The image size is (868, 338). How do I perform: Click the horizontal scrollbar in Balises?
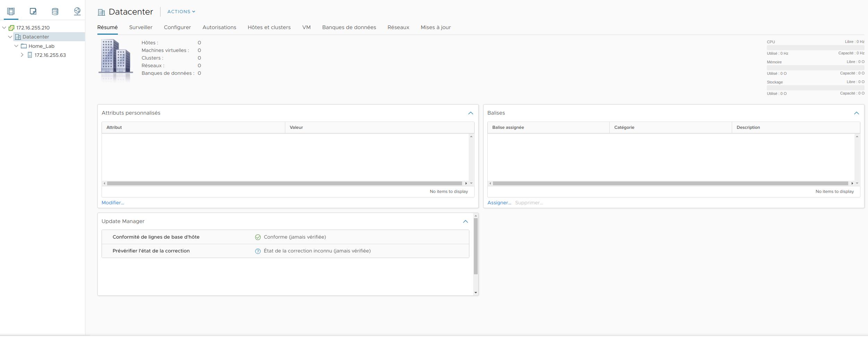[x=670, y=184]
